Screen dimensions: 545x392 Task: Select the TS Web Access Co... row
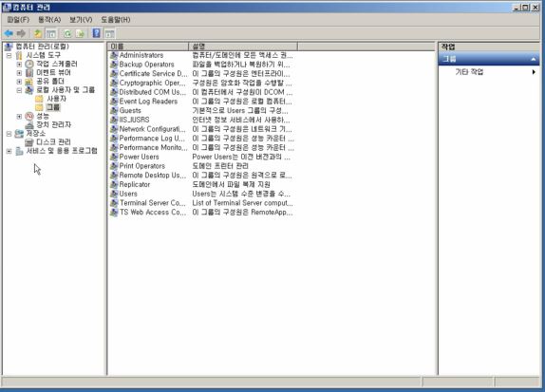201,212
